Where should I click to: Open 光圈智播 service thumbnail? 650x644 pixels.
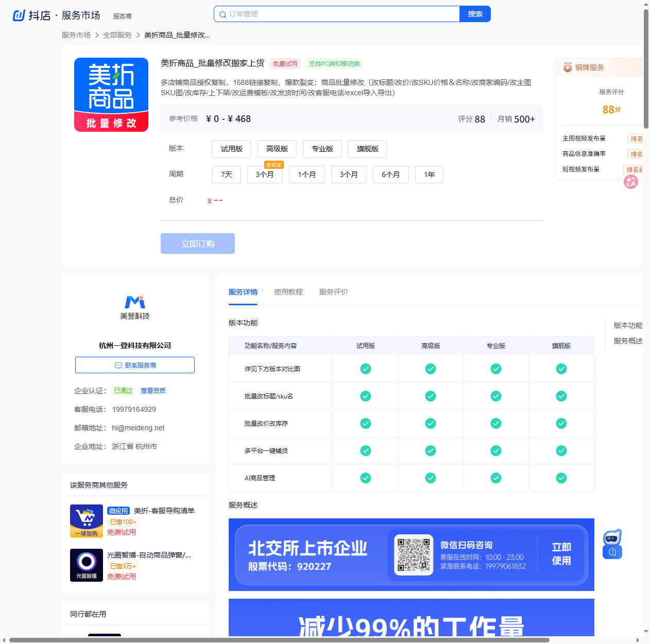(x=87, y=565)
